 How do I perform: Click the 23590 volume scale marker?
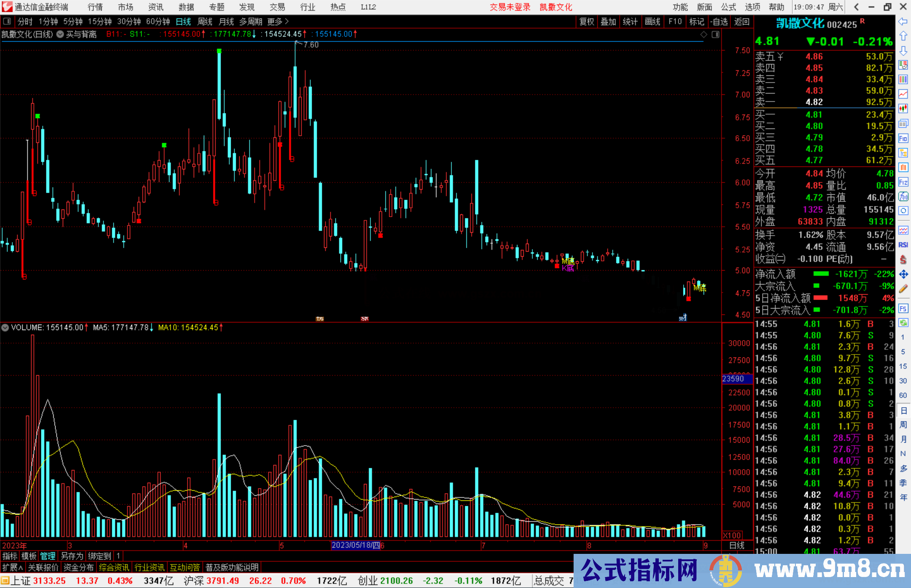pyautogui.click(x=736, y=379)
